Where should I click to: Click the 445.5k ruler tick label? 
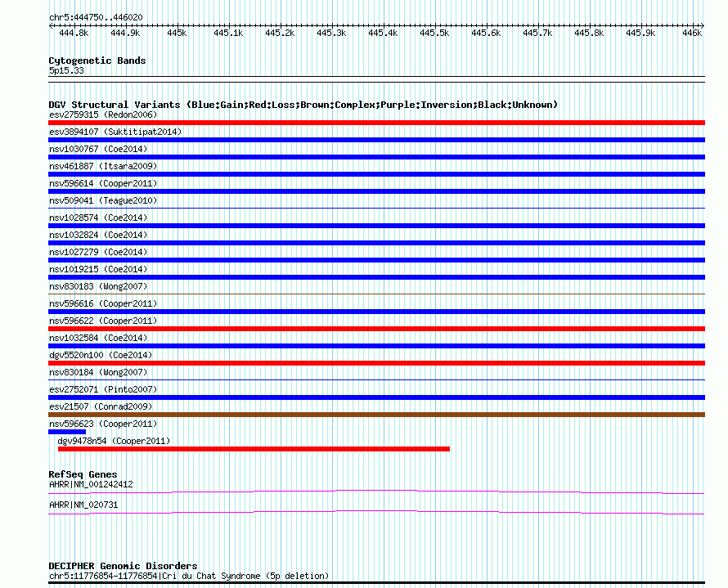click(x=434, y=33)
